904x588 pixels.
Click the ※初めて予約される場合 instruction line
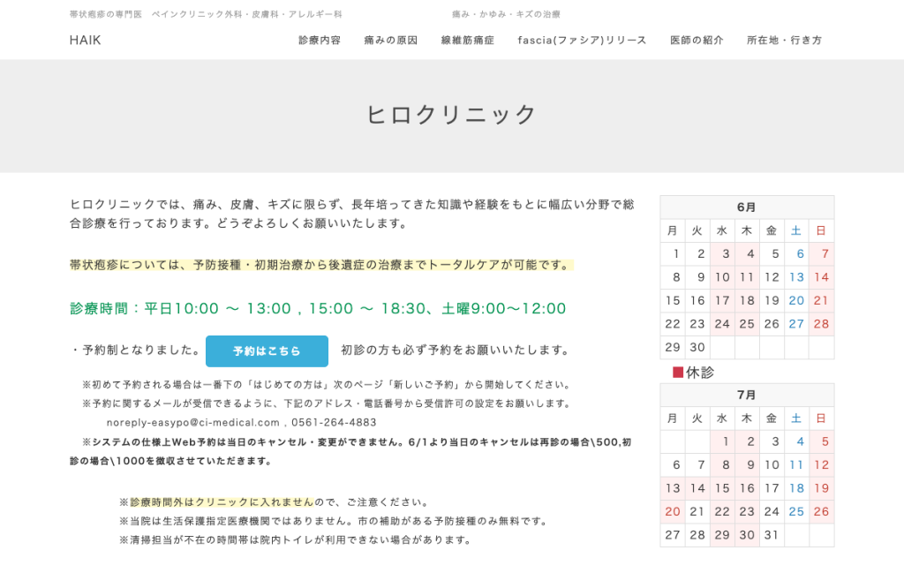click(327, 385)
